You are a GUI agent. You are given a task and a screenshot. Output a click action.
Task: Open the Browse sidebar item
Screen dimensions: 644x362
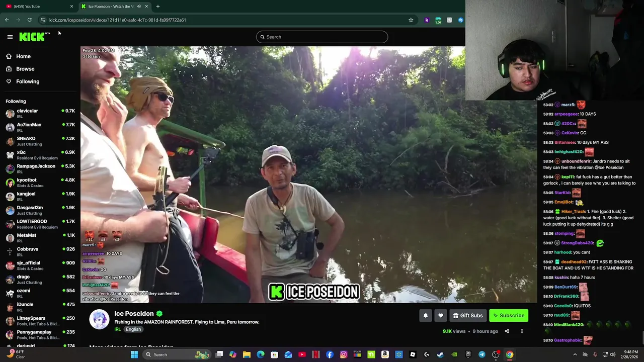coord(25,69)
